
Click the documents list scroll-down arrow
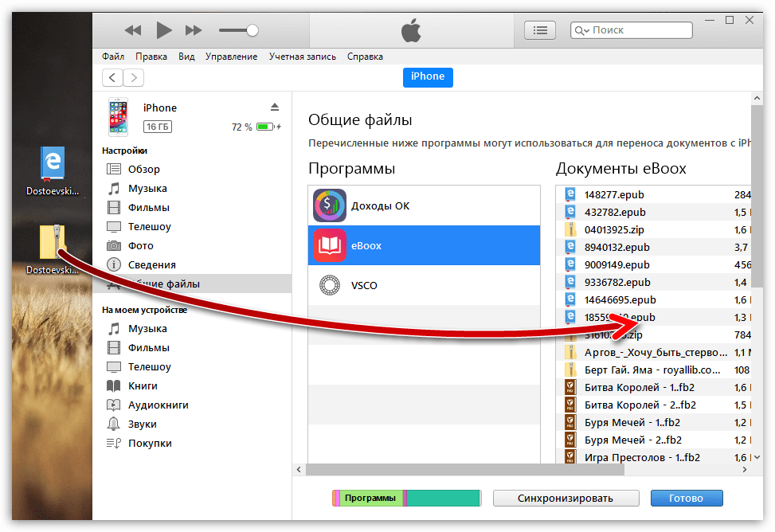(757, 458)
